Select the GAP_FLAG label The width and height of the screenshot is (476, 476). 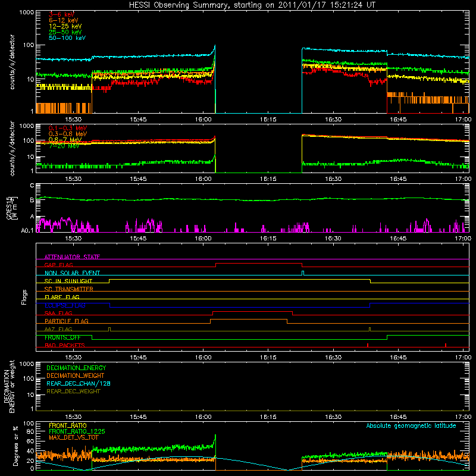pos(59,265)
